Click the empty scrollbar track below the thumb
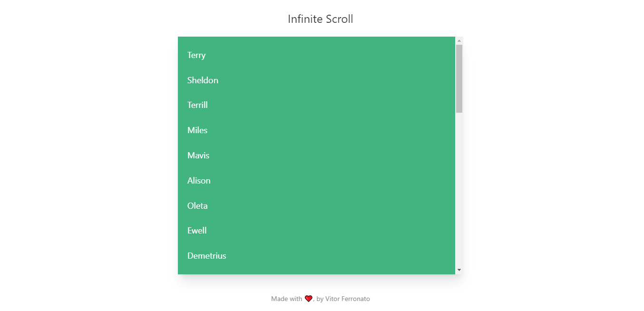The image size is (644, 311). [x=459, y=189]
